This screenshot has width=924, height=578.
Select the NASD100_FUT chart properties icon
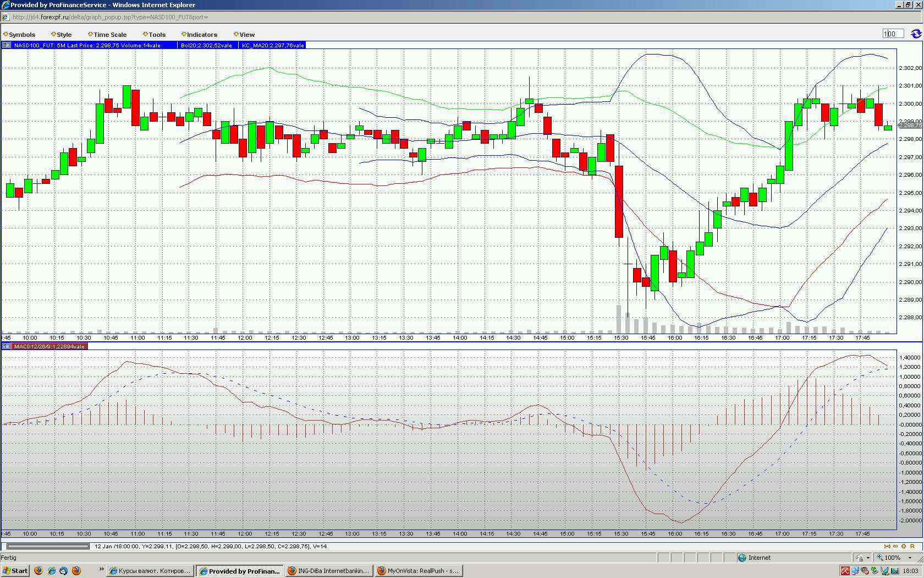point(5,45)
